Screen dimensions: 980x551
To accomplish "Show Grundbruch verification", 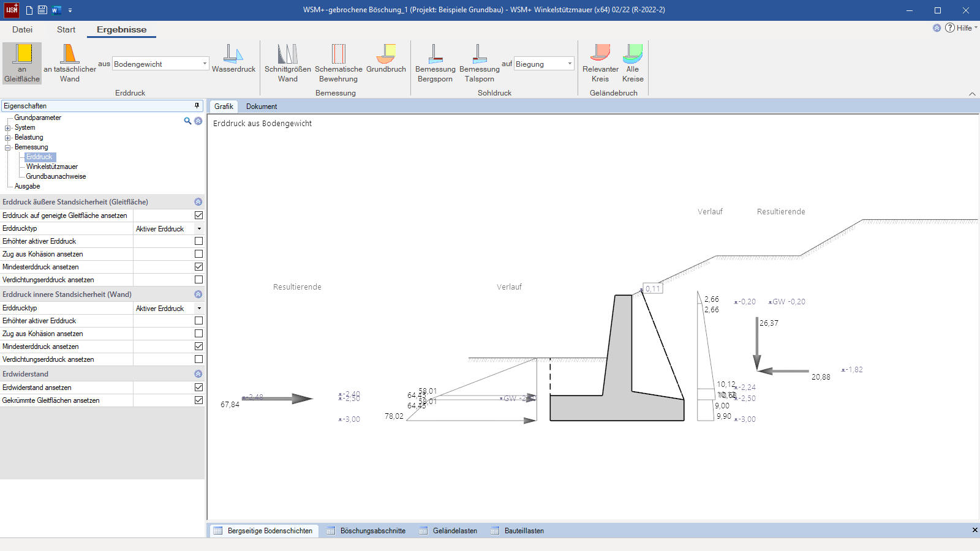I will coord(386,59).
